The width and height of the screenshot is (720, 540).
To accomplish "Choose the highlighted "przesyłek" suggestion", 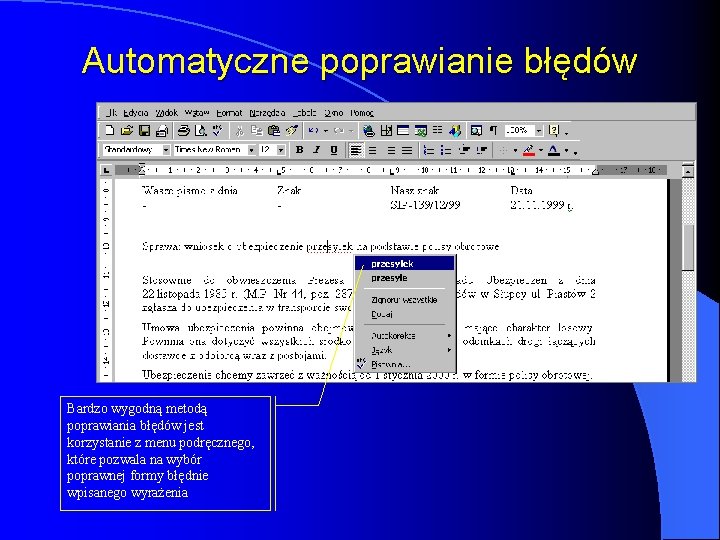I will point(405,264).
